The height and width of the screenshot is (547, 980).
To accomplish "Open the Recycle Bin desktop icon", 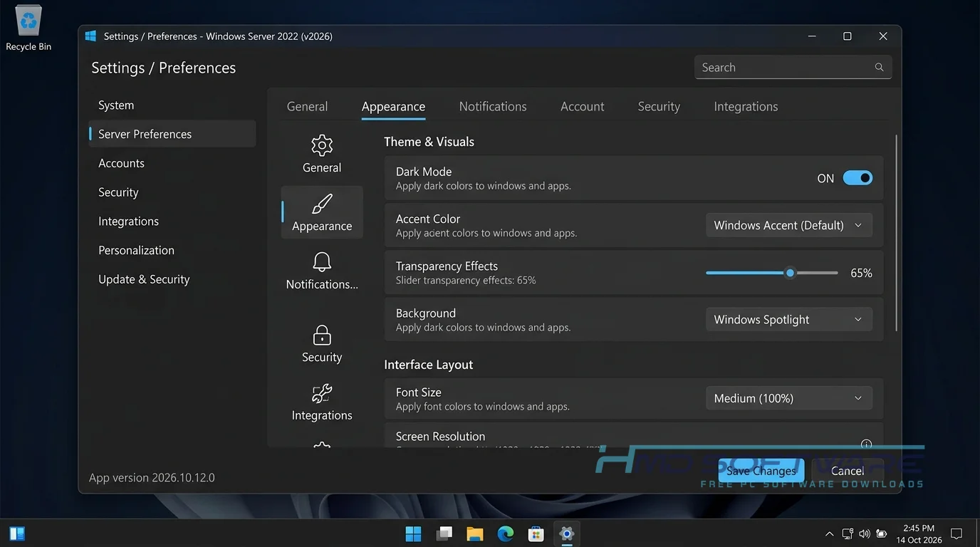I will 28,28.
